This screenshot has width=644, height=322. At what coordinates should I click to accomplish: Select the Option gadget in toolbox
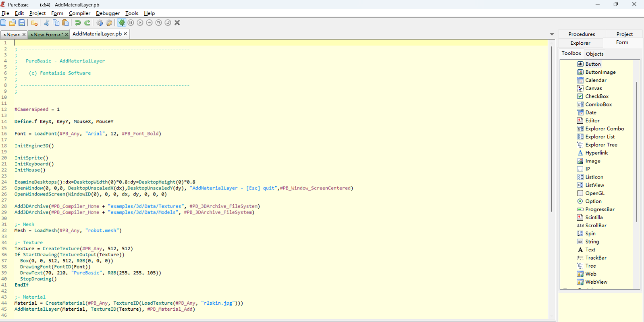tap(593, 201)
